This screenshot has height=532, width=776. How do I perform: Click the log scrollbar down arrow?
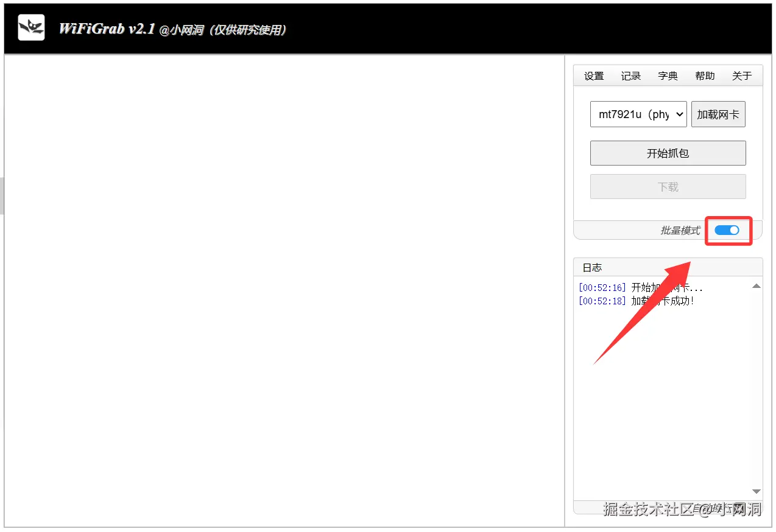coord(757,491)
